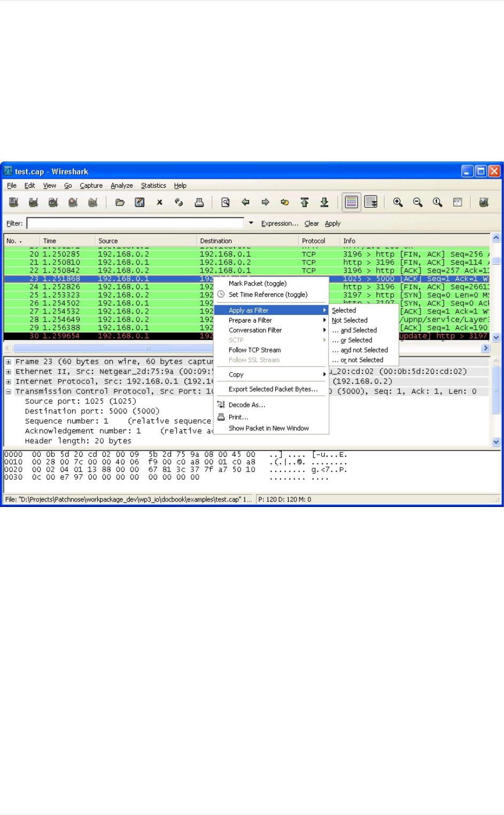Open the Capture menu
Image resolution: width=504 pixels, height=815 pixels.
click(x=91, y=186)
